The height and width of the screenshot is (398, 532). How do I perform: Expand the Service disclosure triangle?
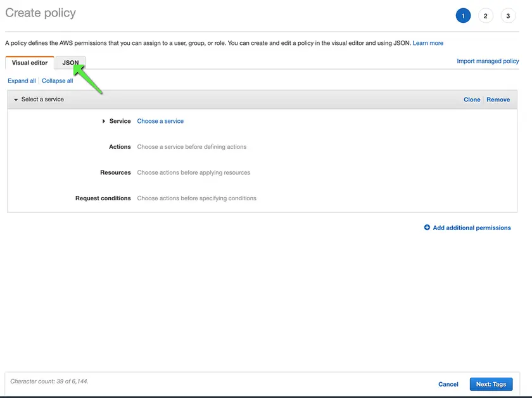click(103, 121)
